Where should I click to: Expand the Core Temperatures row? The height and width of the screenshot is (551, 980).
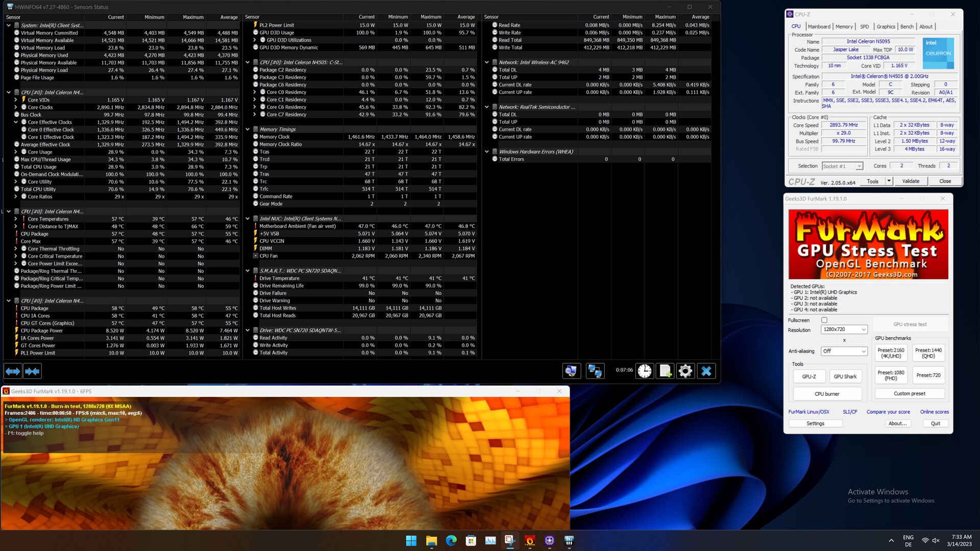click(x=16, y=219)
